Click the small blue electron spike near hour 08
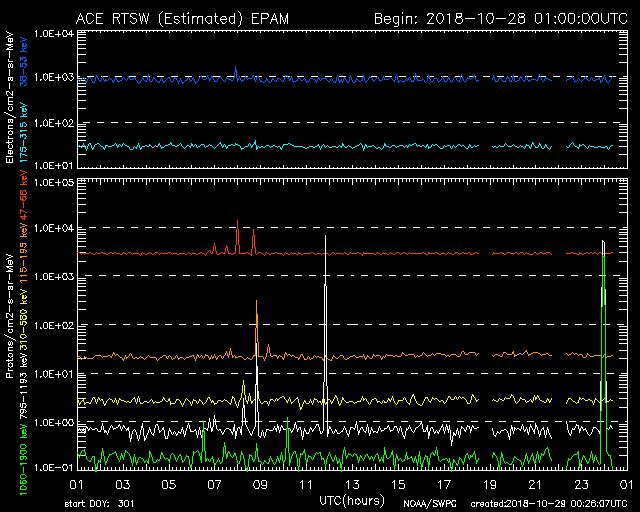This screenshot has height=512, width=640. [x=236, y=70]
